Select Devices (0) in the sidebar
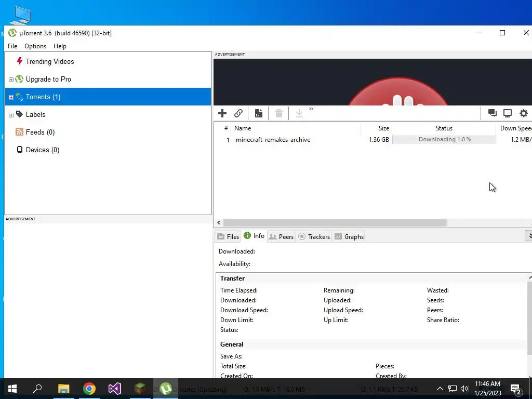Screen dimensions: 532x399 coord(43,150)
